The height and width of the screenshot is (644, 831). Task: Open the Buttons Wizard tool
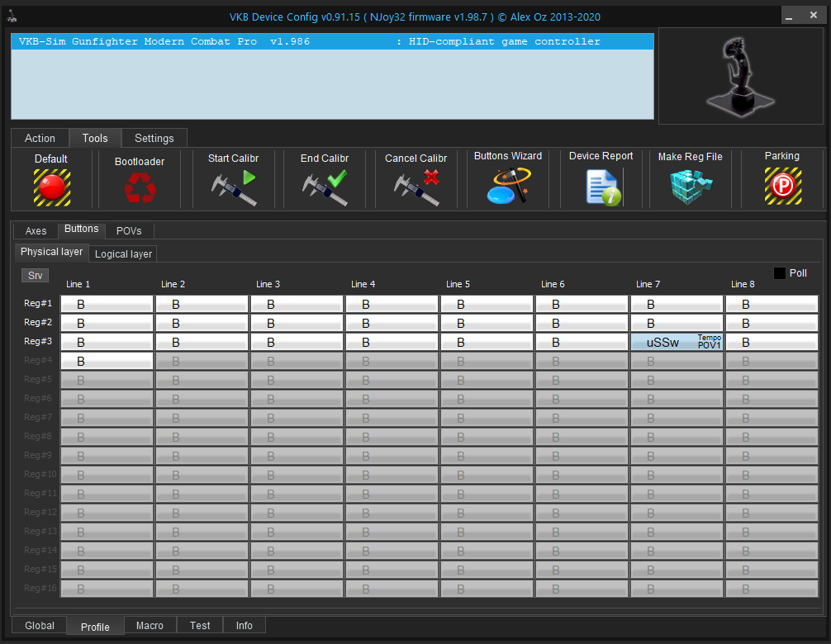pyautogui.click(x=508, y=186)
